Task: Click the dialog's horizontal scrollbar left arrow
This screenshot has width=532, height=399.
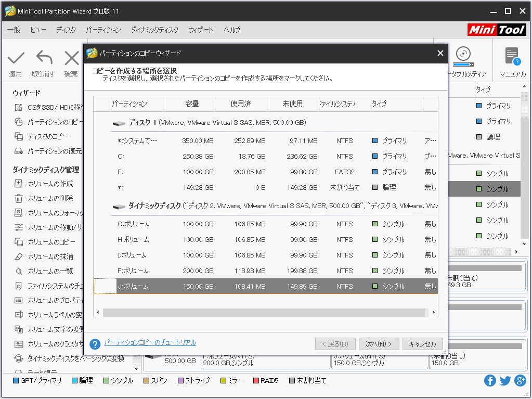Action: (x=98, y=312)
